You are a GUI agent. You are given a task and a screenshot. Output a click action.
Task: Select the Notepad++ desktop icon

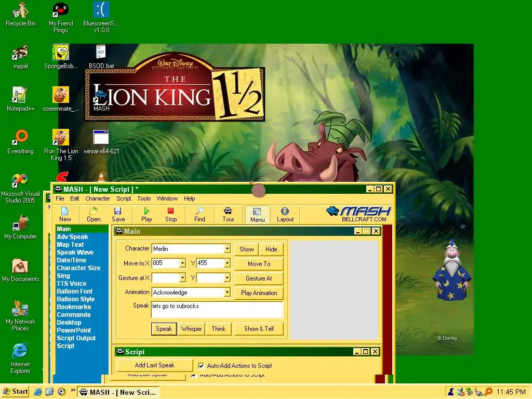pyautogui.click(x=20, y=99)
